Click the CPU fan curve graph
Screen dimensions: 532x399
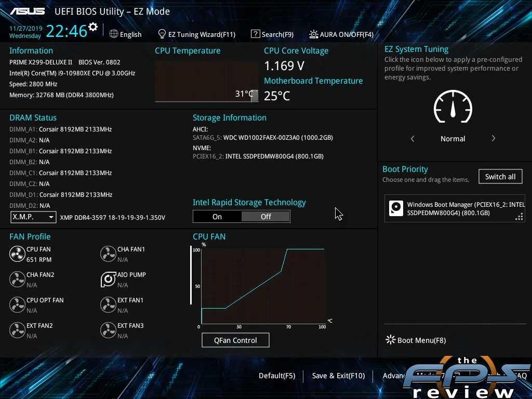click(263, 286)
